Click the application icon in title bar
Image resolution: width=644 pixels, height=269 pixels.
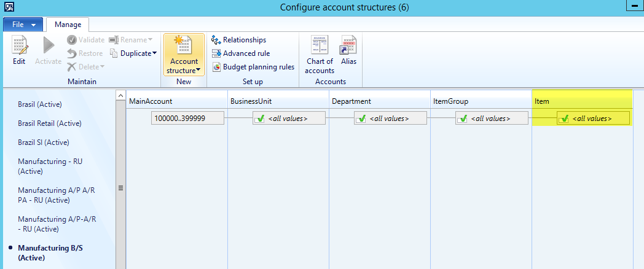(8, 7)
